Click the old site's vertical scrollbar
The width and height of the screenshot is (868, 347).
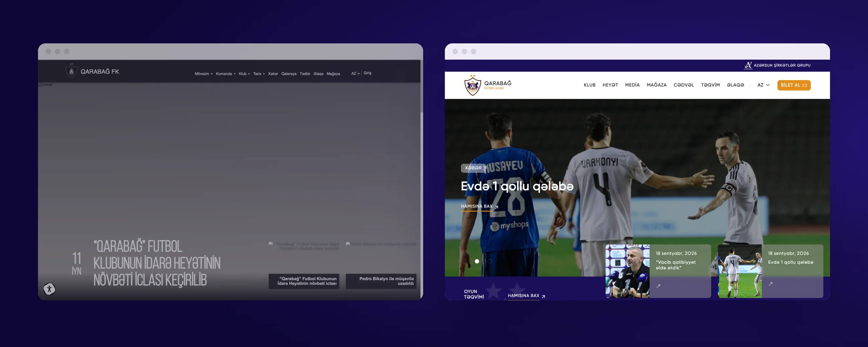coord(422,86)
